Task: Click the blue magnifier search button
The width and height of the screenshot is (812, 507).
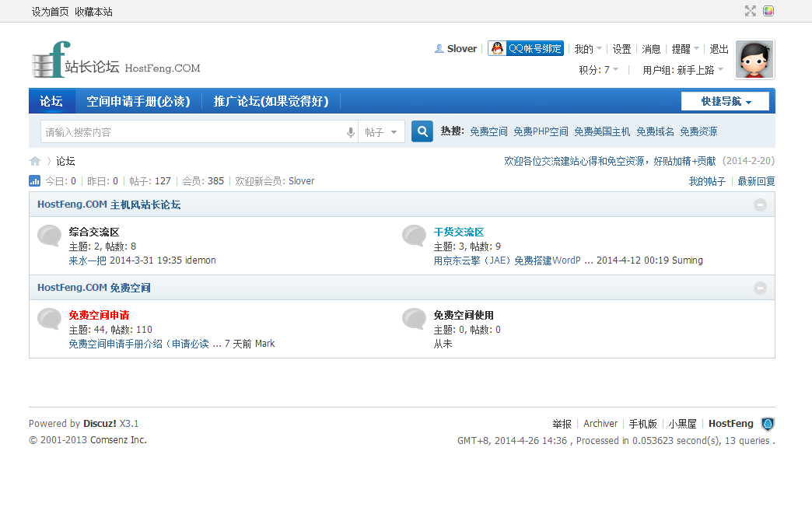Action: (422, 131)
